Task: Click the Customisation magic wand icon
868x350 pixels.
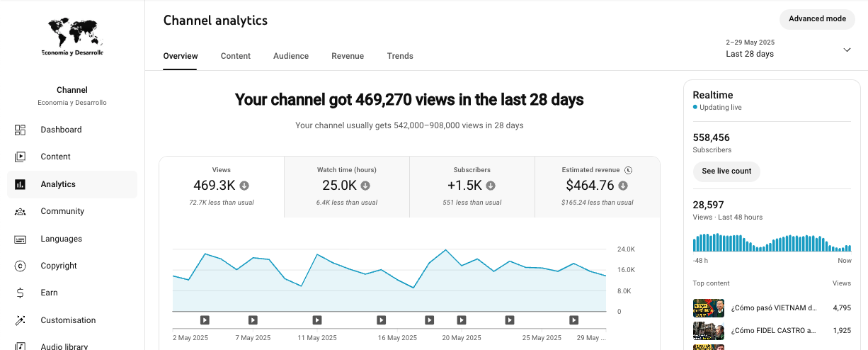Action: tap(20, 320)
